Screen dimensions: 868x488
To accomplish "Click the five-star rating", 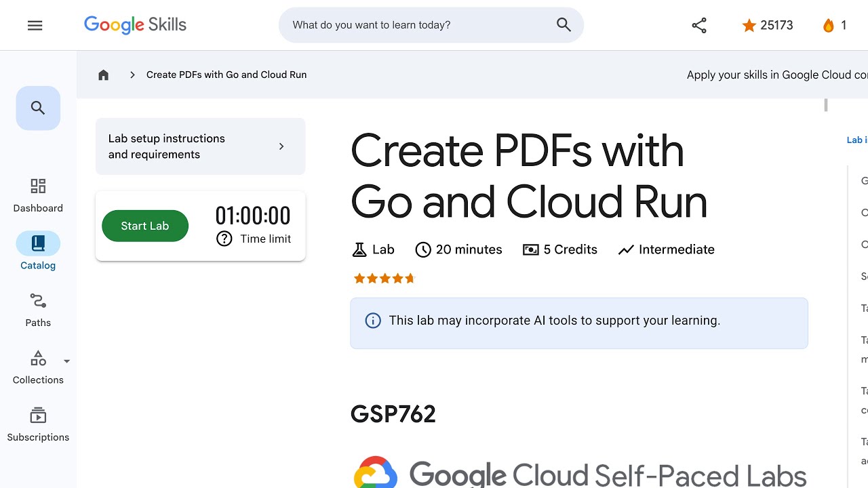I will click(x=384, y=279).
